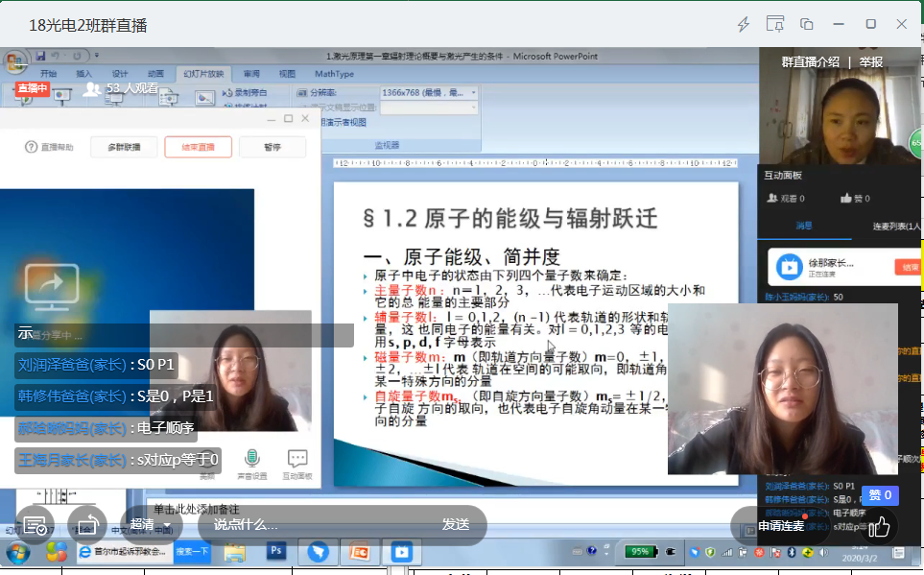Click the Redo icon in quick access toolbar
The width and height of the screenshot is (924, 575).
[77, 56]
